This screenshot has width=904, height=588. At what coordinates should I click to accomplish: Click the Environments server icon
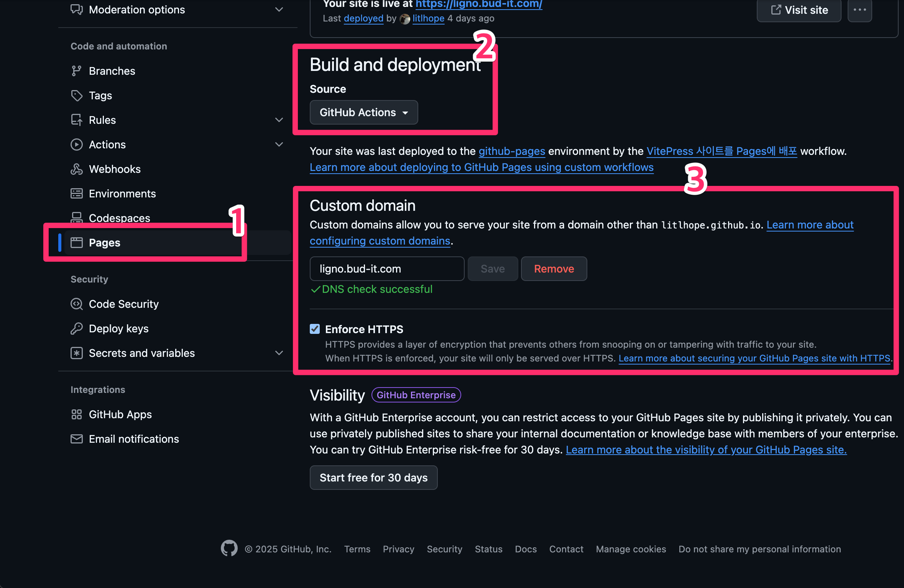tap(76, 194)
